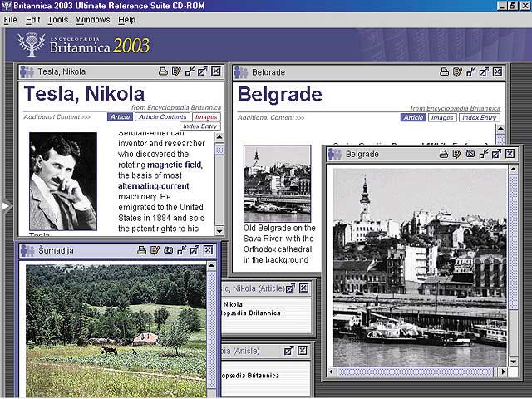532x399 pixels.
Task: Open the Edit menu
Action: 33,20
